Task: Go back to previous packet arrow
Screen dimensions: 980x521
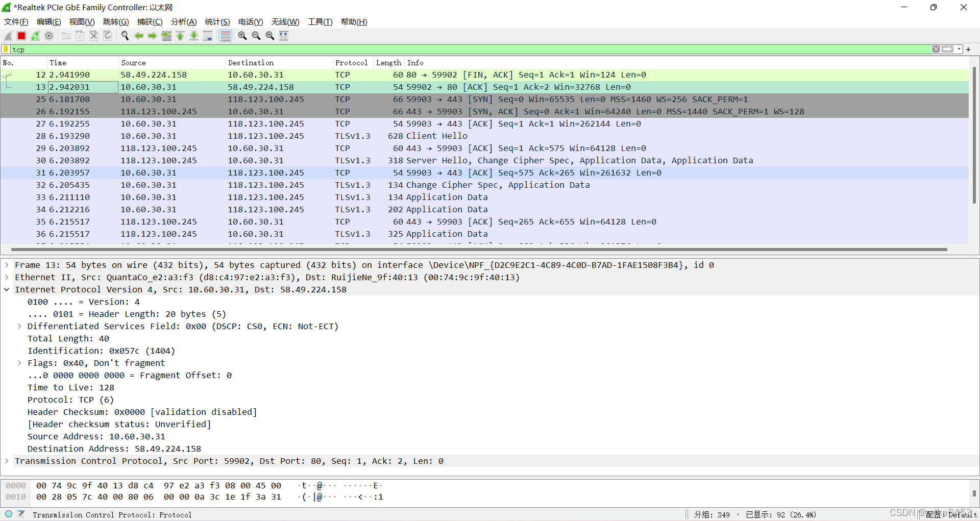Action: [139, 36]
